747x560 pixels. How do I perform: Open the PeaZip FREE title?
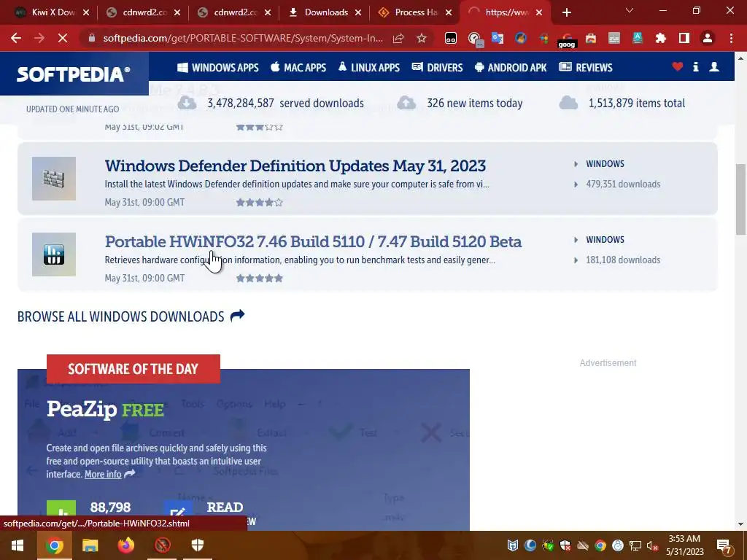pyautogui.click(x=105, y=410)
